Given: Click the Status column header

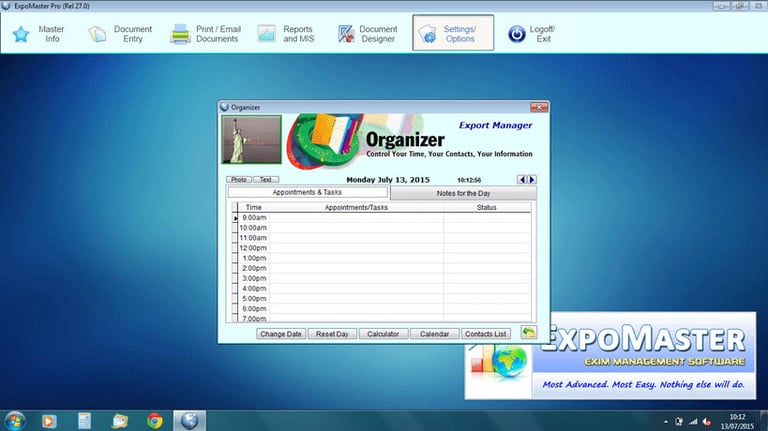Looking at the screenshot, I should (487, 207).
